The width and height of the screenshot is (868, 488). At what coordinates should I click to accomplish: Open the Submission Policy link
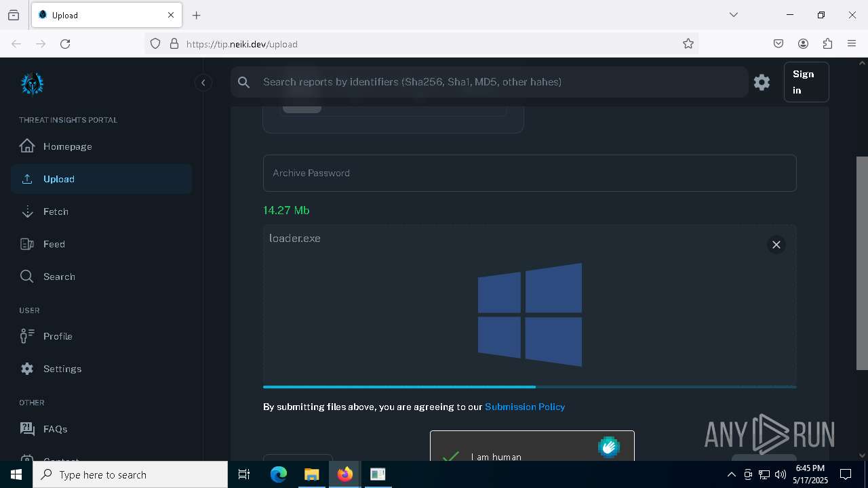[525, 407]
